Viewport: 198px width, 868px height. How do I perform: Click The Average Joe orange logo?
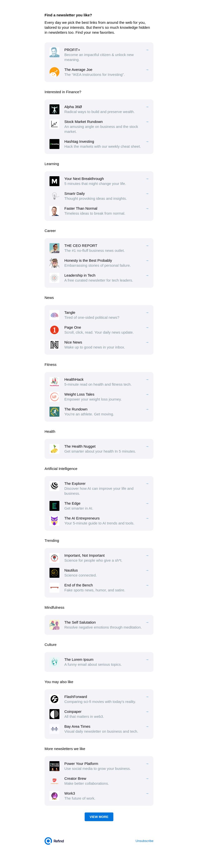54,72
